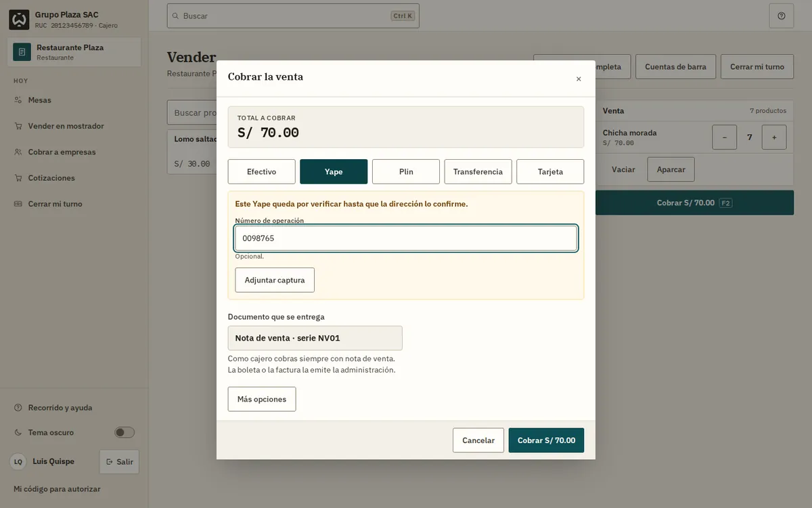Confirm with Cobrar S/ 70.00 in dialog
This screenshot has width=812, height=508.
[x=546, y=440]
